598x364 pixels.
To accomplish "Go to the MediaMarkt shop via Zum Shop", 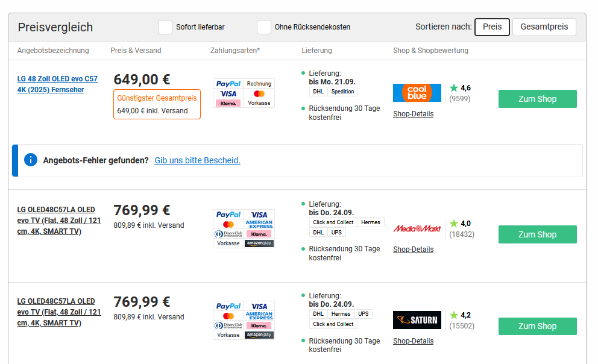I will (537, 234).
